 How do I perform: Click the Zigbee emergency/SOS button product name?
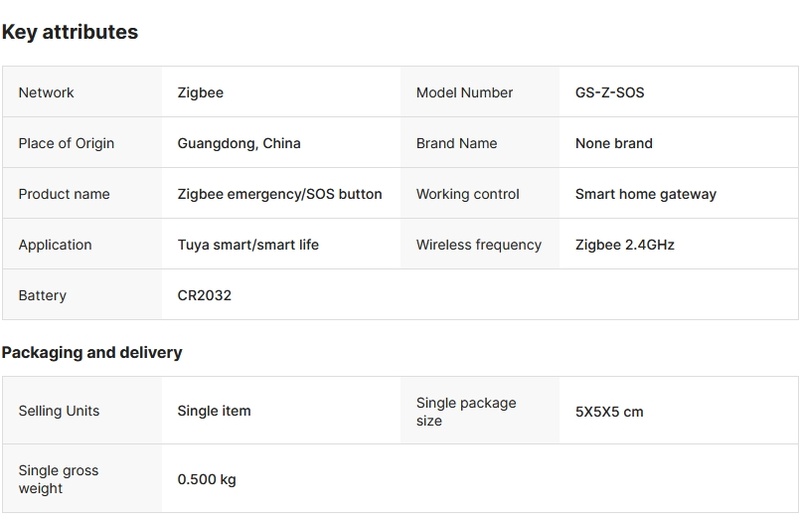pyautogui.click(x=280, y=194)
